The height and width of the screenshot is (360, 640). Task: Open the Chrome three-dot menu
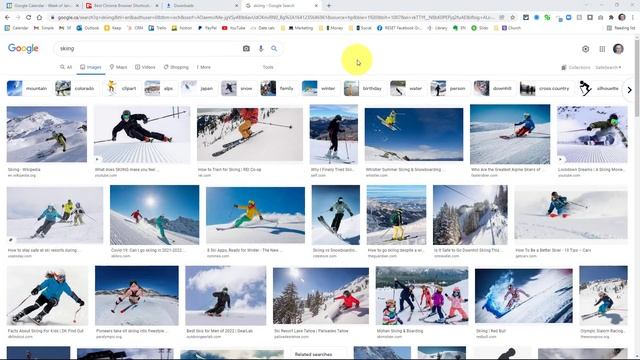click(633, 18)
